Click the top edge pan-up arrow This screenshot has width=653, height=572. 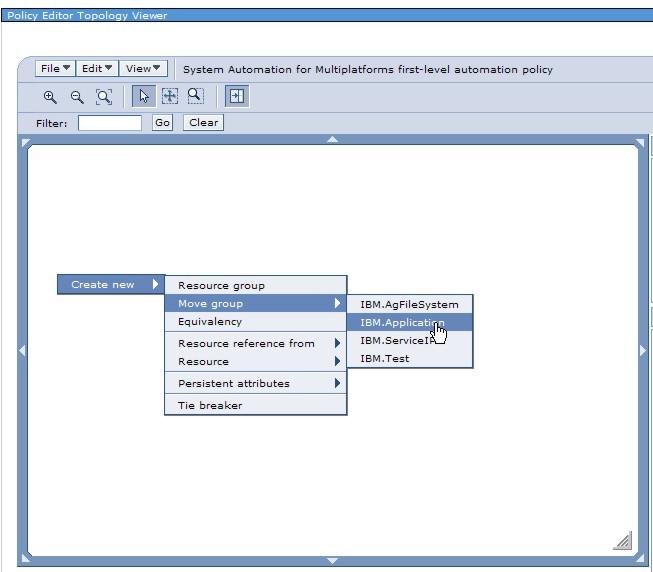[x=332, y=139]
